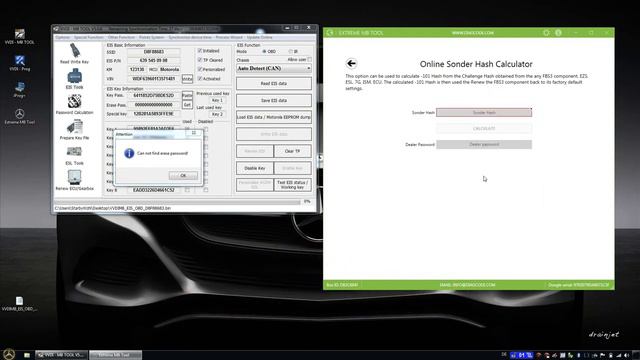
Task: Click the Paste button beside Key Pass
Action: (x=187, y=95)
